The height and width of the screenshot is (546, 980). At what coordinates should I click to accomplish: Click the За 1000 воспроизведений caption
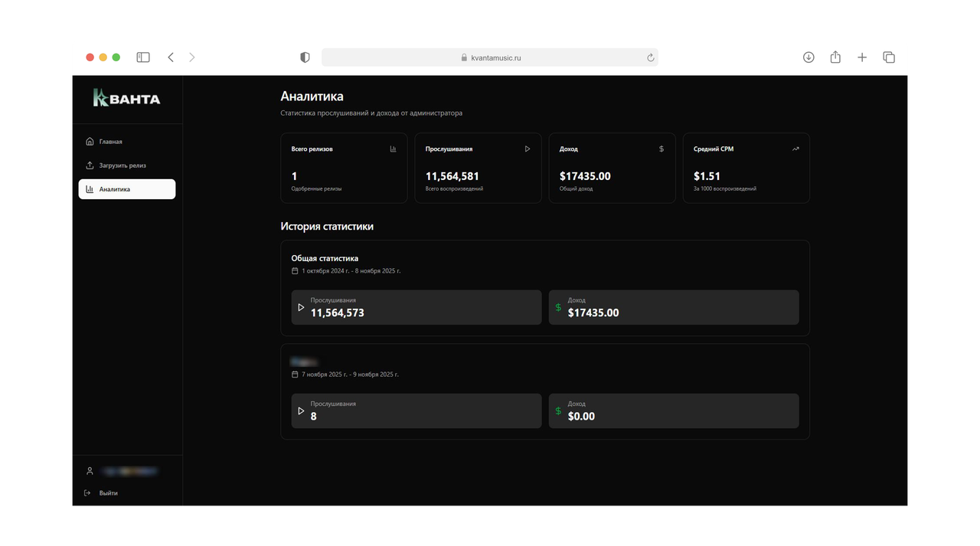pyautogui.click(x=725, y=188)
